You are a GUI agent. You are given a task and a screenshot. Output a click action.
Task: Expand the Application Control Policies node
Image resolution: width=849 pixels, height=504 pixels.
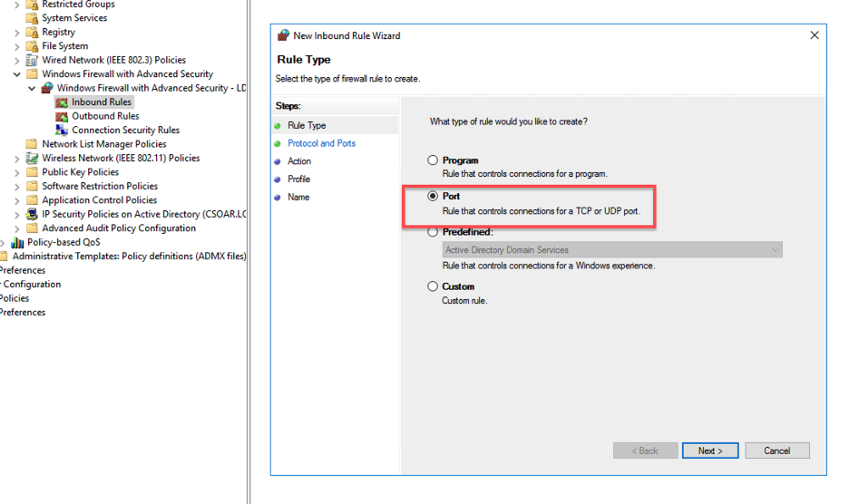click(17, 200)
